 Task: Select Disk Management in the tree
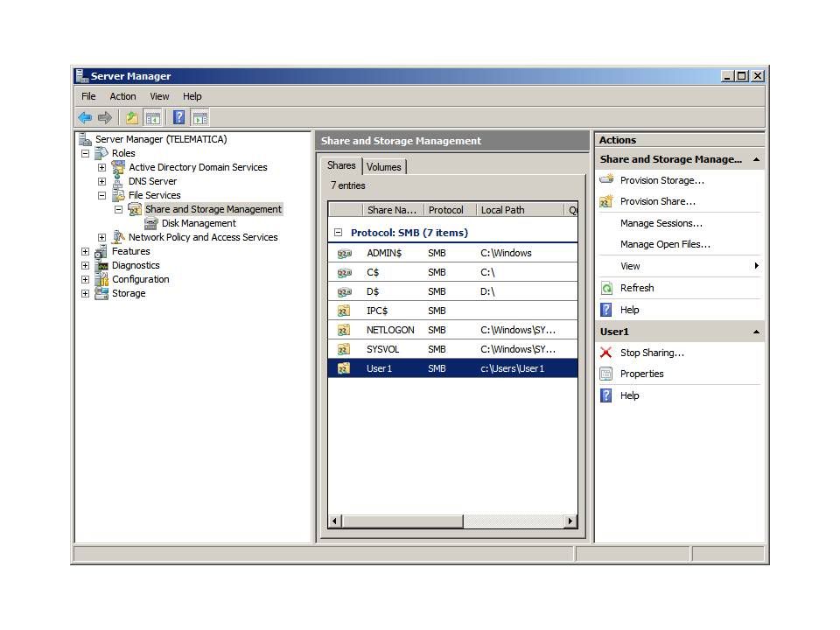click(199, 223)
